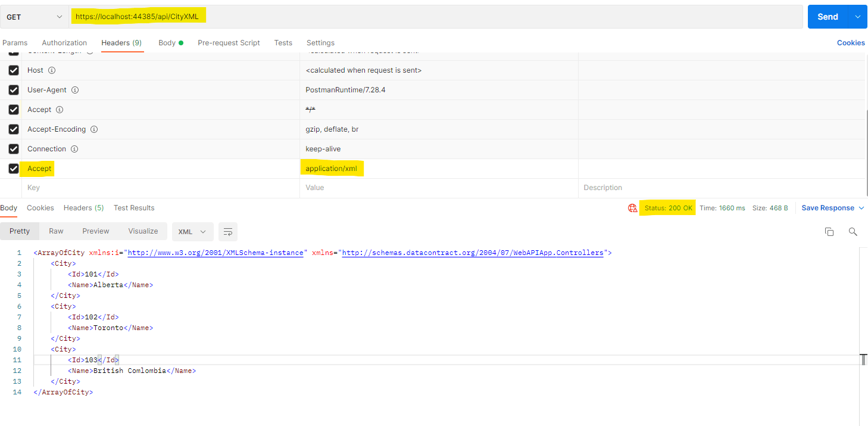
Task: Click the British Comlombia name line
Action: click(x=132, y=371)
